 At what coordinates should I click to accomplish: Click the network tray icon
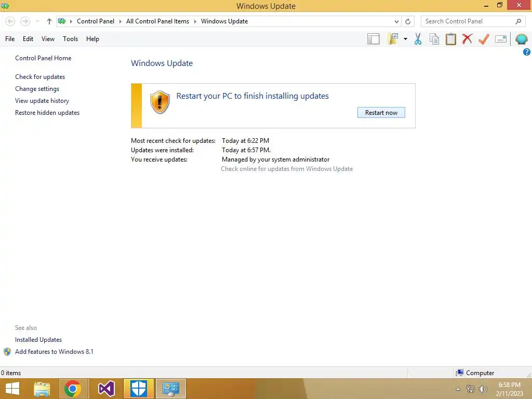pyautogui.click(x=471, y=389)
